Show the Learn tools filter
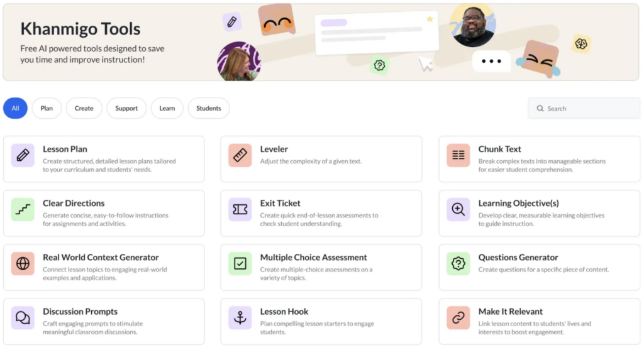Image resolution: width=644 pixels, height=350 pixels. tap(167, 108)
